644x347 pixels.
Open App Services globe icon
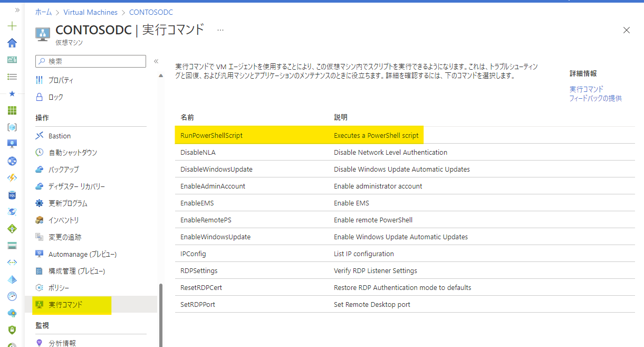tap(12, 161)
